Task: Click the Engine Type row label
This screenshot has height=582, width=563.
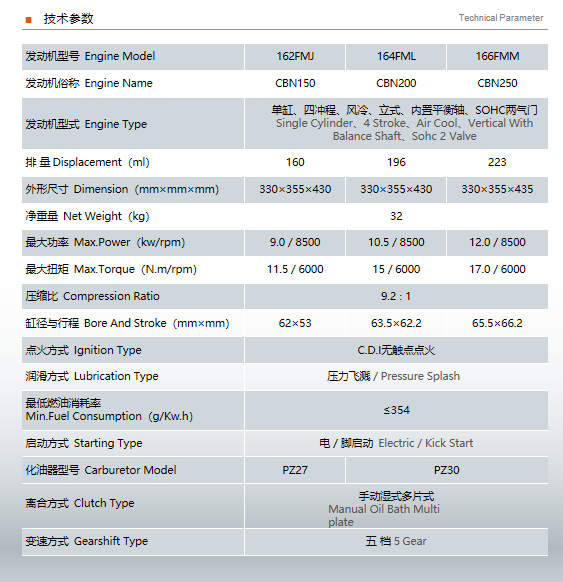Action: tap(86, 124)
